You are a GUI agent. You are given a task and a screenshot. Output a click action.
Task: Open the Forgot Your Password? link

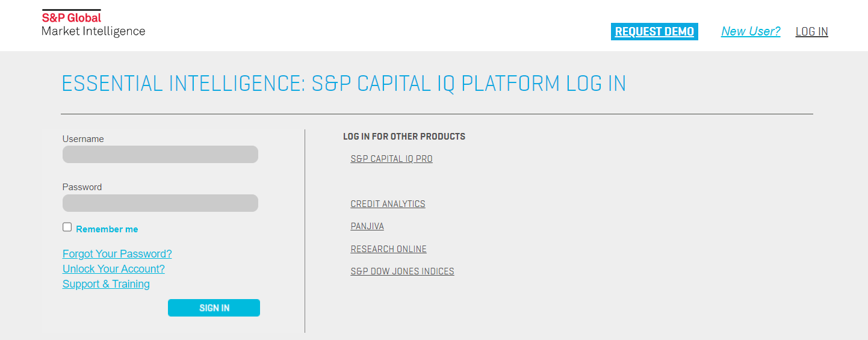click(x=117, y=254)
